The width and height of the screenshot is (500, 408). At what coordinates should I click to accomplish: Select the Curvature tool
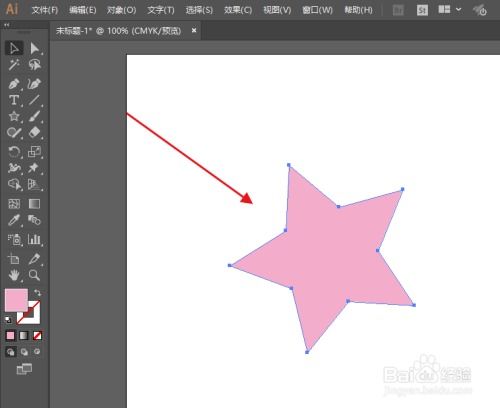(35, 84)
